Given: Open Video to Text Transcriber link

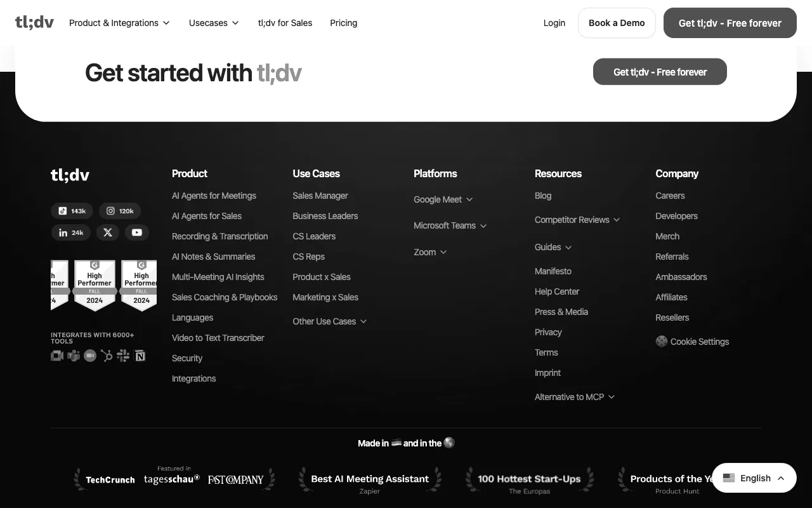Looking at the screenshot, I should click(218, 338).
